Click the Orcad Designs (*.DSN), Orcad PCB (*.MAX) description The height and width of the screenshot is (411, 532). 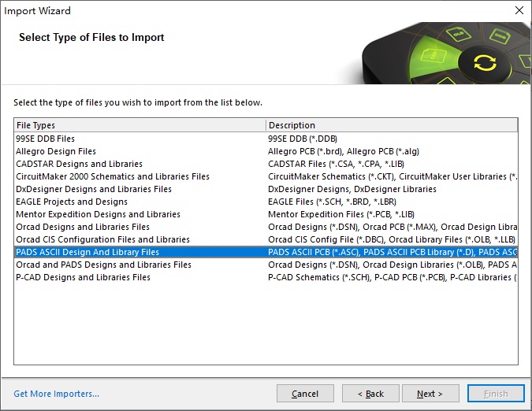coord(392,227)
